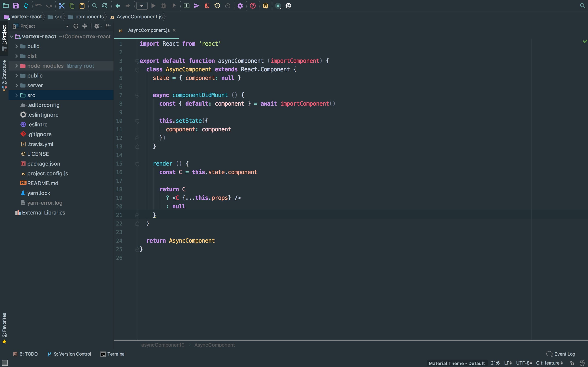The width and height of the screenshot is (588, 367).
Task: Toggle the lock icon in status bar
Action: tap(572, 363)
